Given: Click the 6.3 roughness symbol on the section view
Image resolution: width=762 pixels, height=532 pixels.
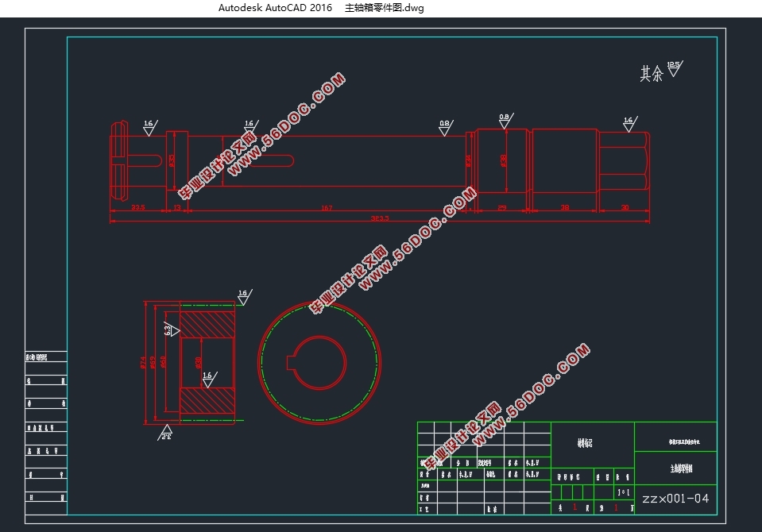Looking at the screenshot, I should [x=170, y=329].
